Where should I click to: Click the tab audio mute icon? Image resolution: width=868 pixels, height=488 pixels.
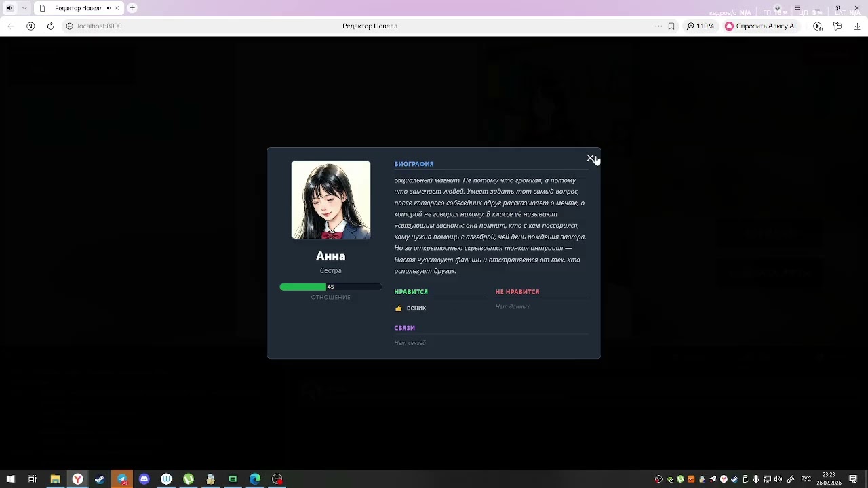click(108, 8)
